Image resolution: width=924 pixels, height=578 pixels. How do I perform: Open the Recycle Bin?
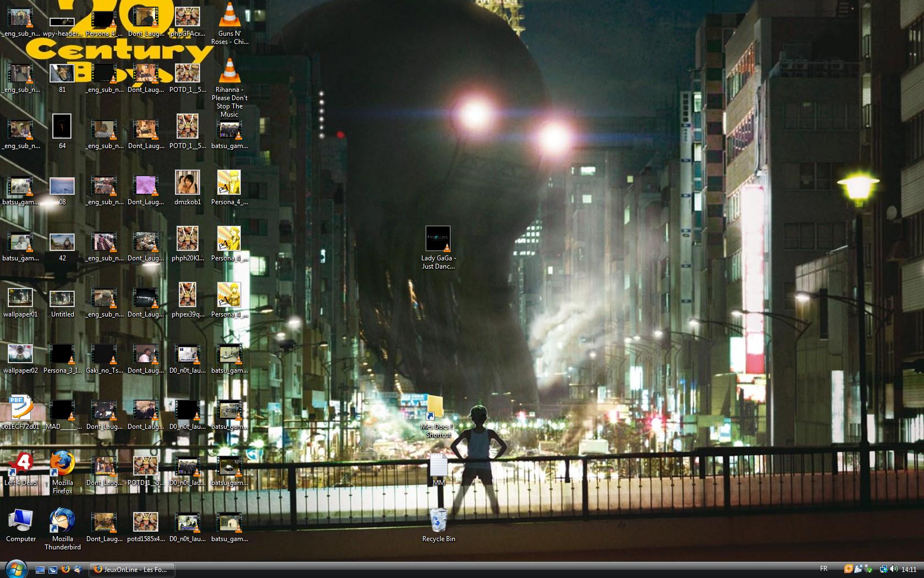point(438,525)
